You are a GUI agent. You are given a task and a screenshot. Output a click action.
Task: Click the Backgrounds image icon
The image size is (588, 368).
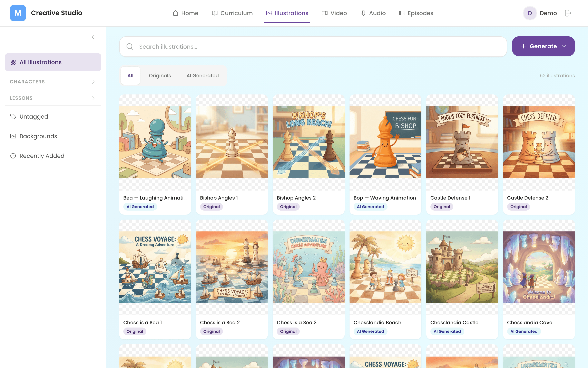13,136
